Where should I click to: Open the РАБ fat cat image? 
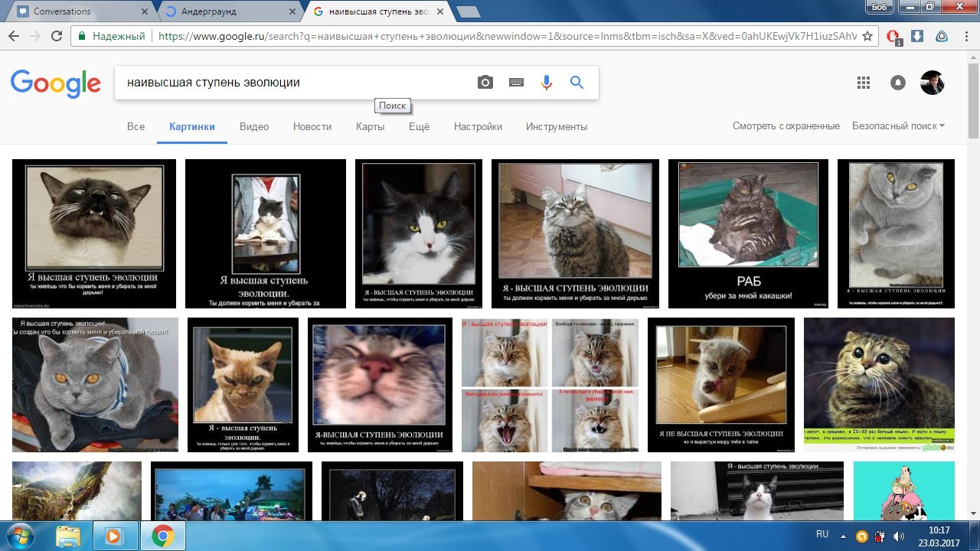coord(748,233)
